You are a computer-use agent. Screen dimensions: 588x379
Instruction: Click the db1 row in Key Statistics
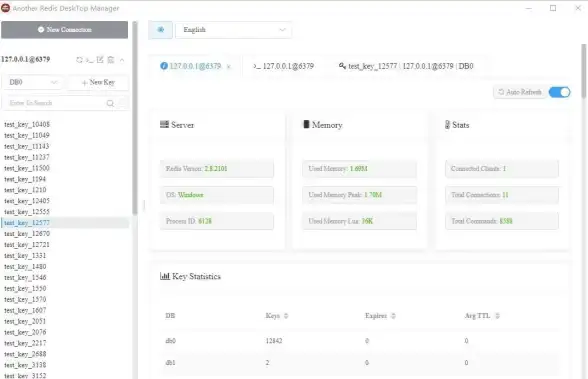click(x=360, y=363)
